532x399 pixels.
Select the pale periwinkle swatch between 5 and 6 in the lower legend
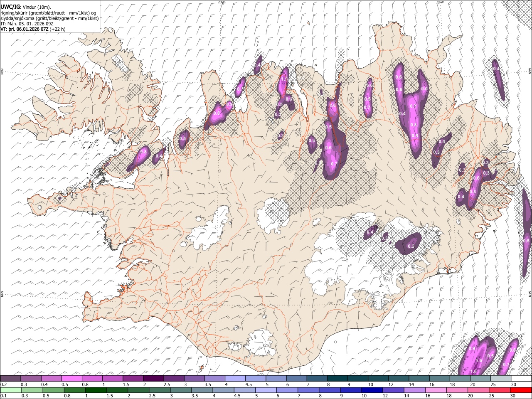pyautogui.click(x=266, y=390)
